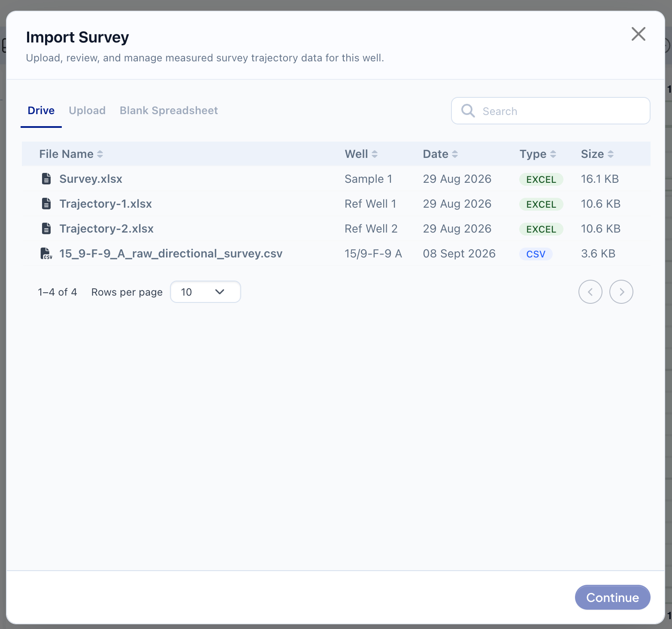Viewport: 672px width, 629px height.
Task: Click the EXCEL badge in the Survey.xlsx row
Action: tap(541, 179)
